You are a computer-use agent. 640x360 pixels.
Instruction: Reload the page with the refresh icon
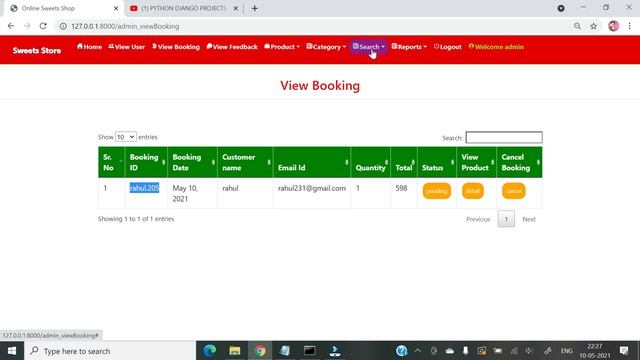coord(43,26)
